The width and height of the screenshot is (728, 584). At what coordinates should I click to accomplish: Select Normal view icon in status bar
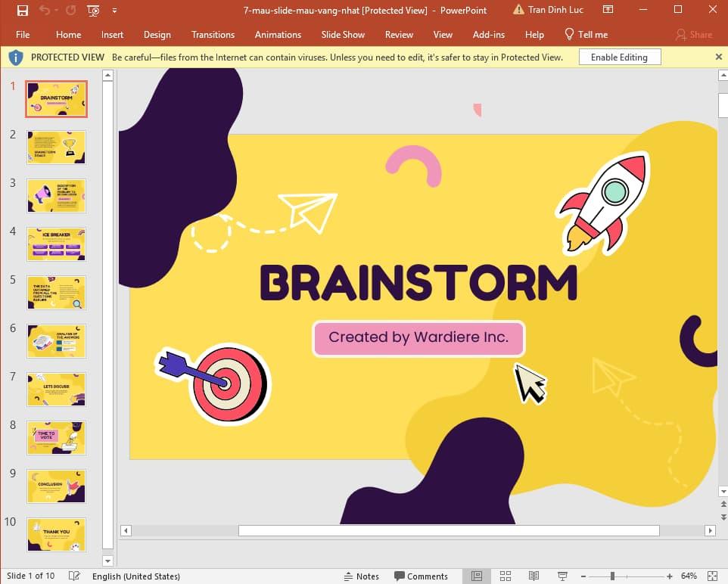coord(478,576)
